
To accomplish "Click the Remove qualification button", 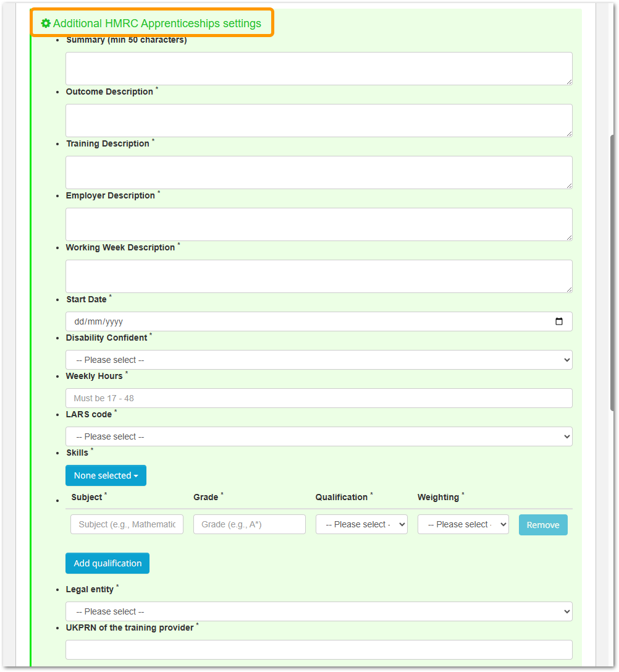I will pos(543,525).
